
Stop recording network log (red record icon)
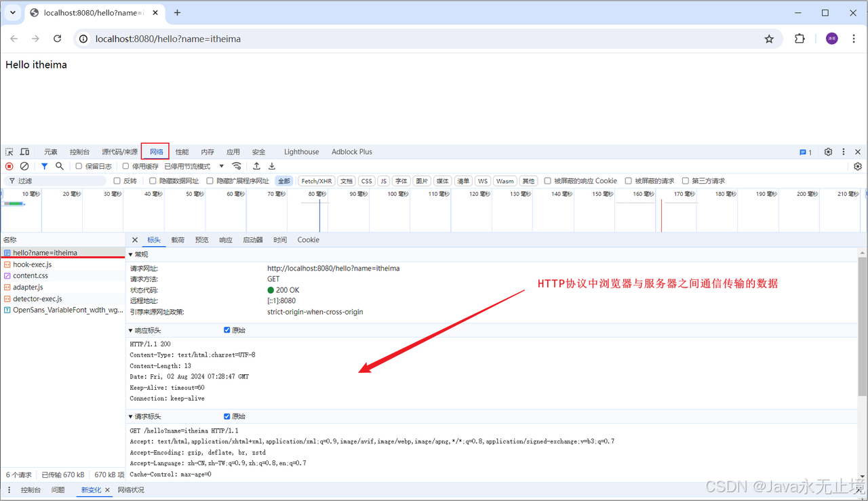click(9, 166)
